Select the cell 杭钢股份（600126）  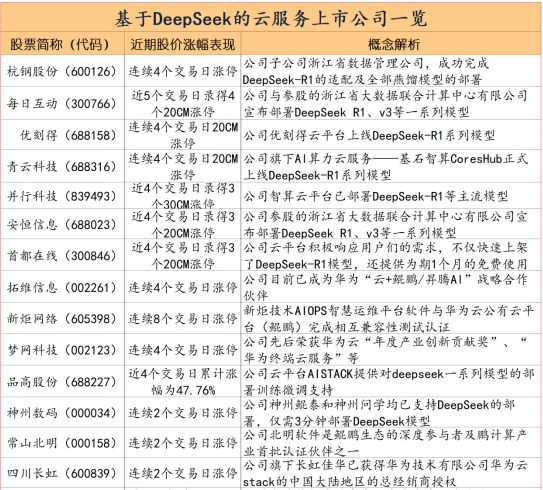pyautogui.click(x=62, y=71)
